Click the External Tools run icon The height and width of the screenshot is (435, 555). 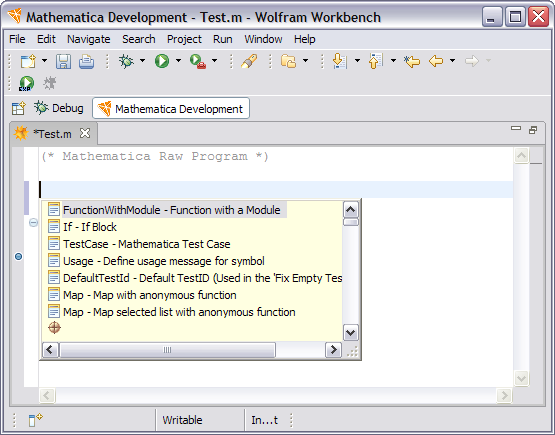point(198,61)
